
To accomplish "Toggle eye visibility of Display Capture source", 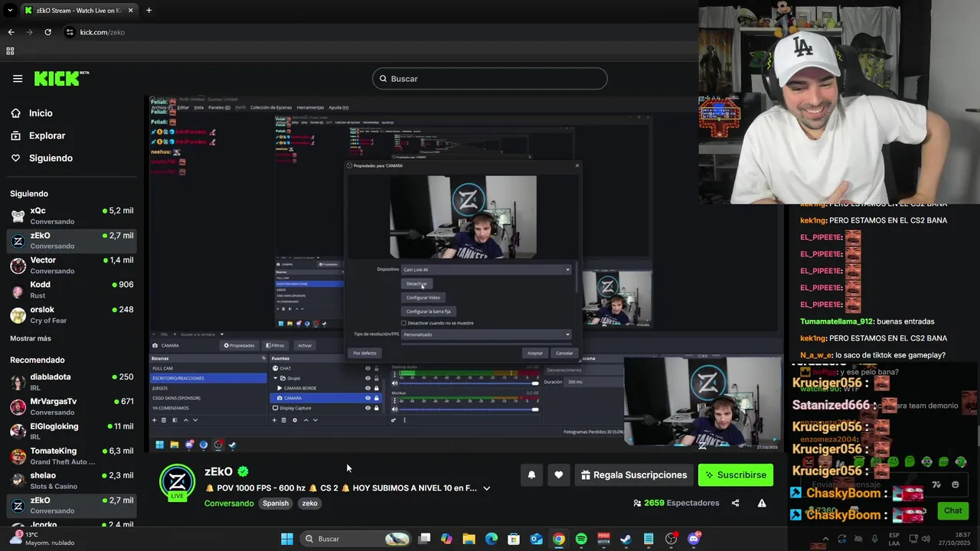I will point(367,408).
